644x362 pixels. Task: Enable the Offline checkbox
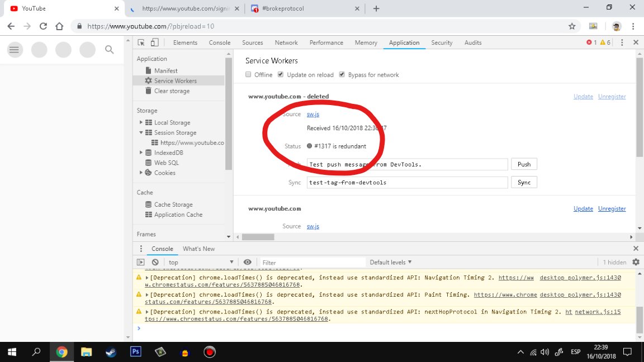(x=248, y=74)
